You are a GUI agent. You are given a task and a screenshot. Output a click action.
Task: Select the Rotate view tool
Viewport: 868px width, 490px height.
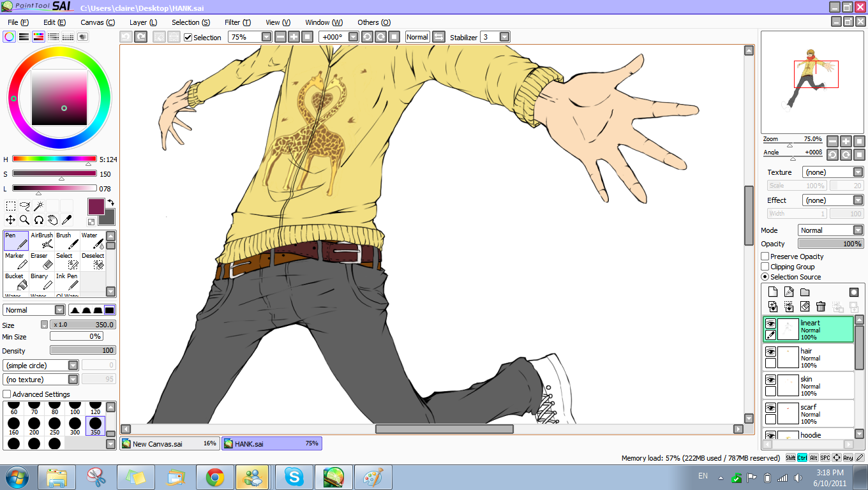(39, 220)
